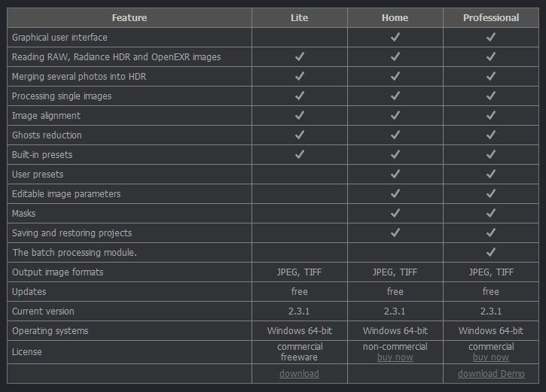Click the Feature column header
The width and height of the screenshot is (546, 392).
tap(130, 17)
